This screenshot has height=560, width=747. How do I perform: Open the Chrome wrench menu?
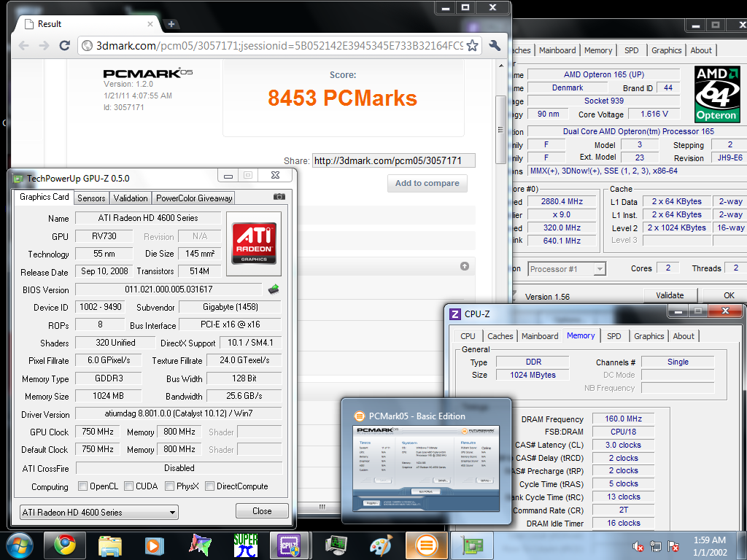coord(495,46)
